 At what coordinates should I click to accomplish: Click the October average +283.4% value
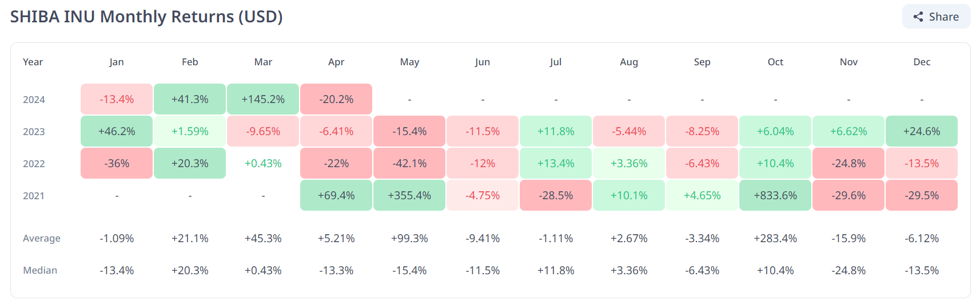point(775,238)
